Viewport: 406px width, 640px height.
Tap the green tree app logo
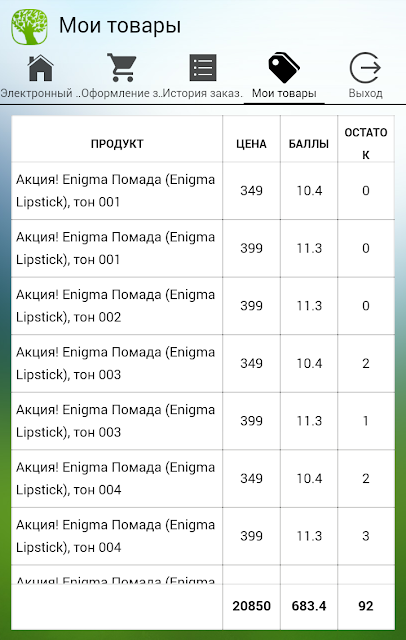29,26
